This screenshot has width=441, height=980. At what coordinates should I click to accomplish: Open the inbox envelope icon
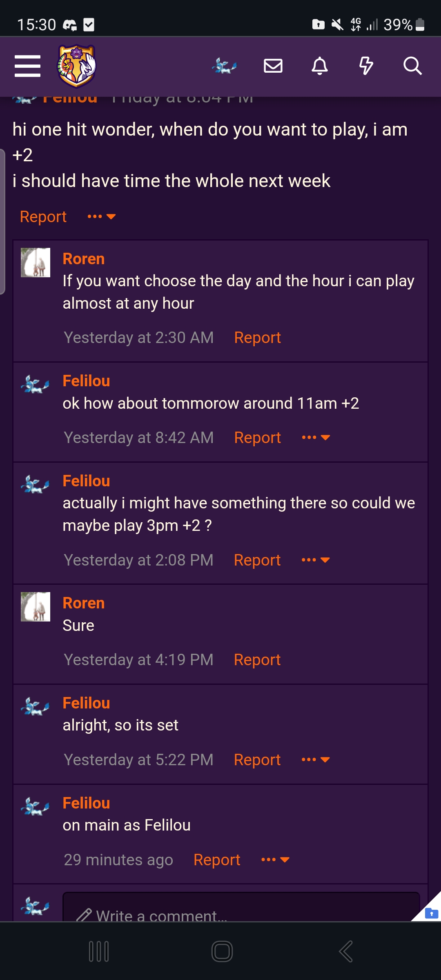273,66
